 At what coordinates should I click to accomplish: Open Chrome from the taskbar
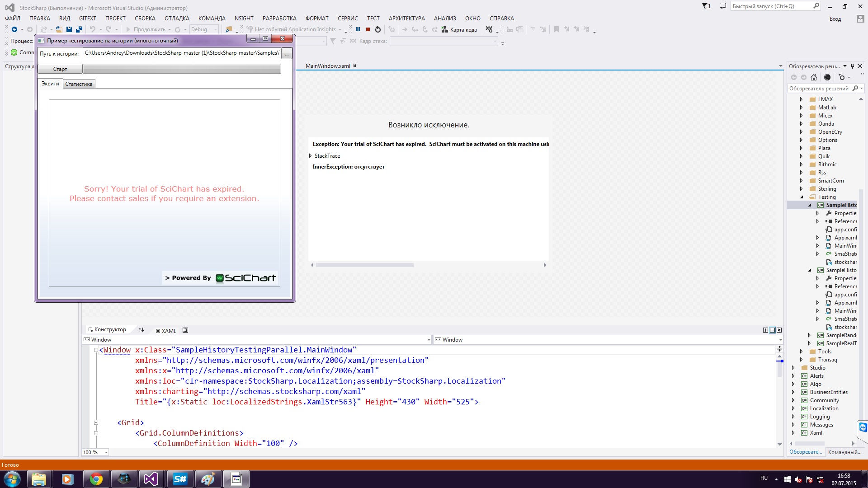point(96,479)
